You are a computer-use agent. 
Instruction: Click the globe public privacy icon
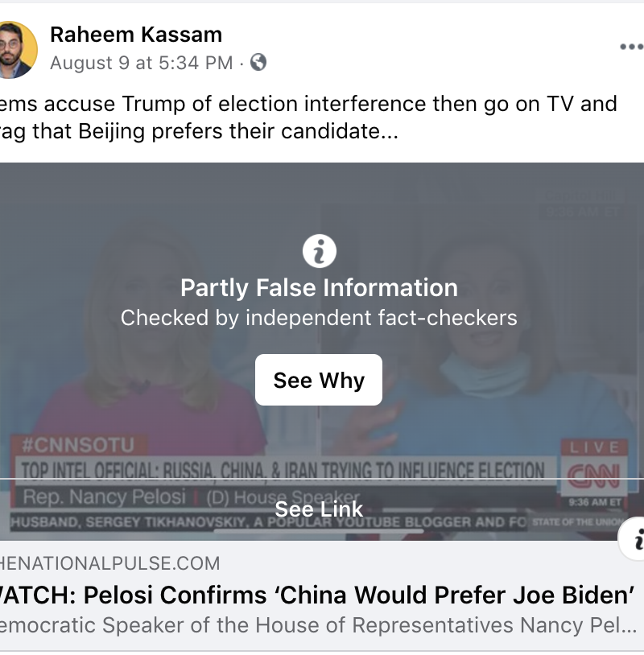point(258,62)
